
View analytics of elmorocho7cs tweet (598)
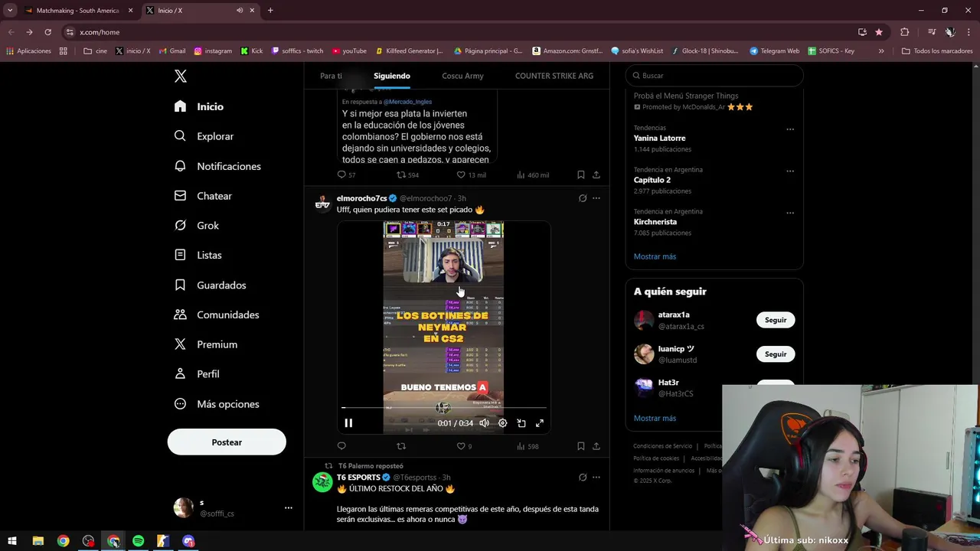[x=528, y=446]
